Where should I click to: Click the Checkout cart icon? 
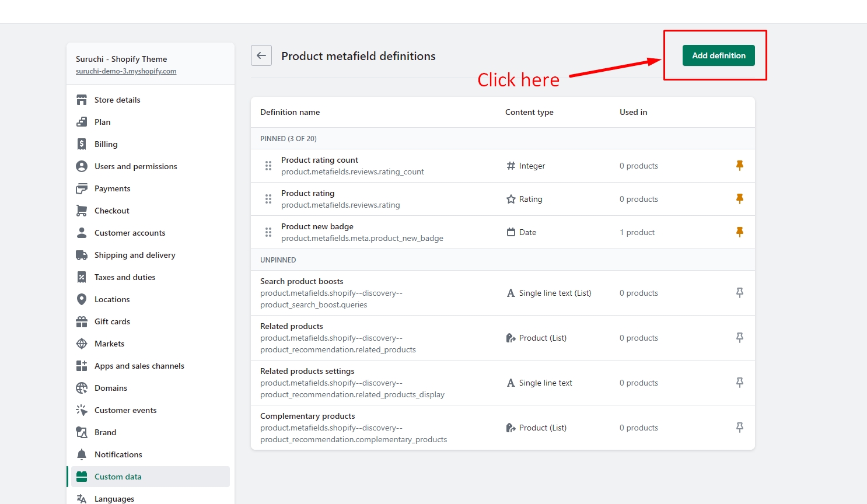[x=82, y=211]
